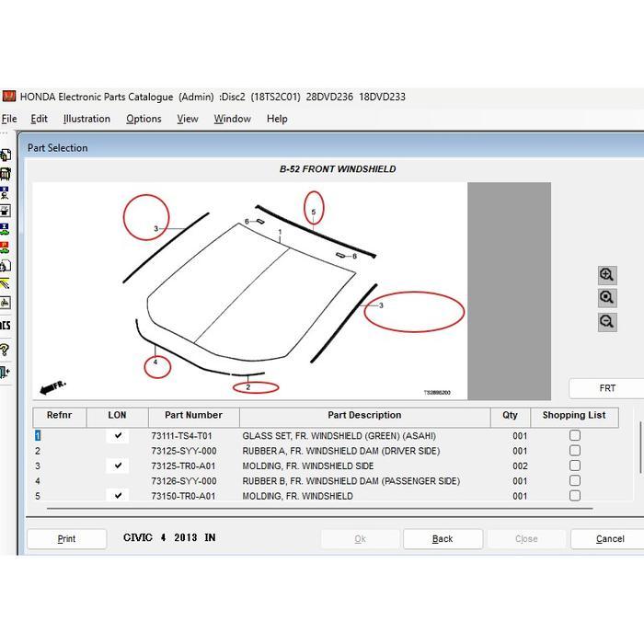Open the Help menu
Image resolution: width=644 pixels, height=644 pixels.
coord(277,119)
